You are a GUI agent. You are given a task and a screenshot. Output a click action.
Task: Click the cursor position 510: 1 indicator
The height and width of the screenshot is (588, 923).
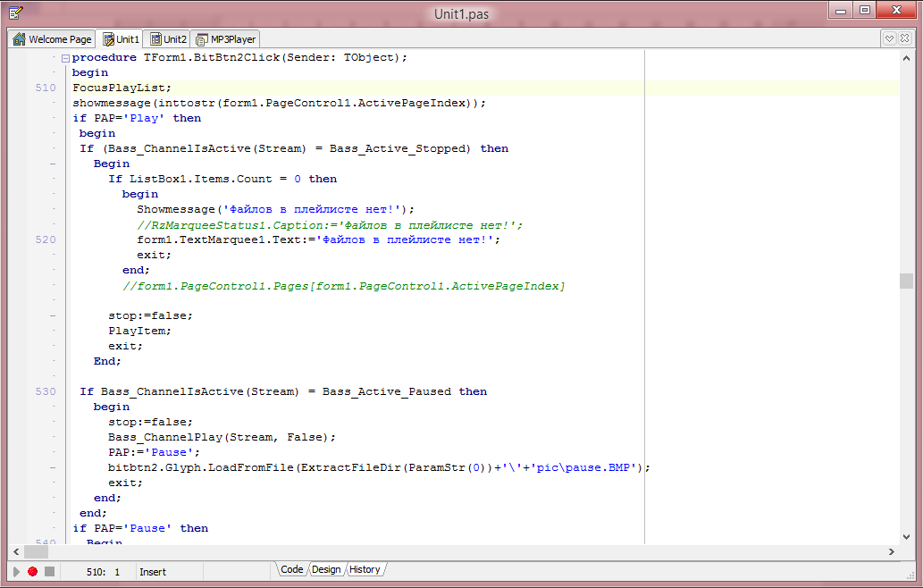(103, 572)
